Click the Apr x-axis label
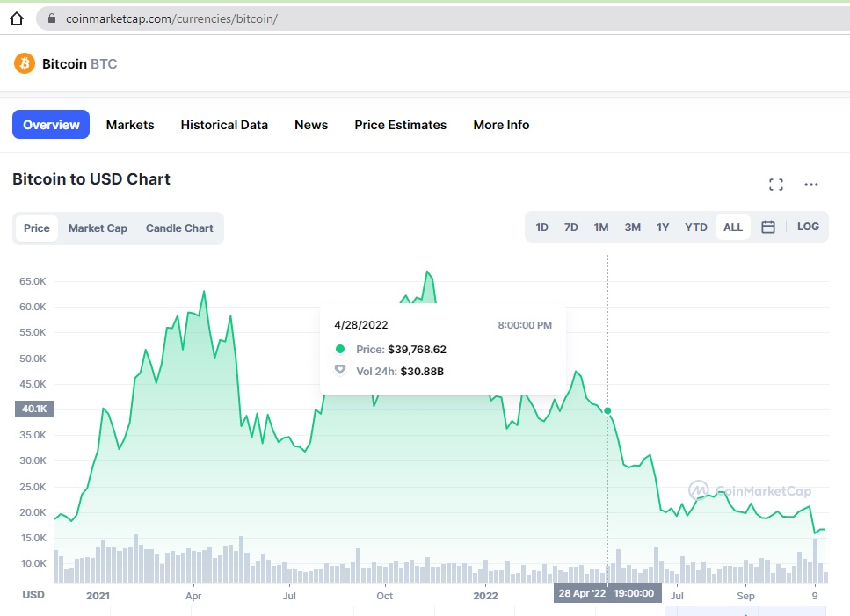850x616 pixels. point(193,596)
